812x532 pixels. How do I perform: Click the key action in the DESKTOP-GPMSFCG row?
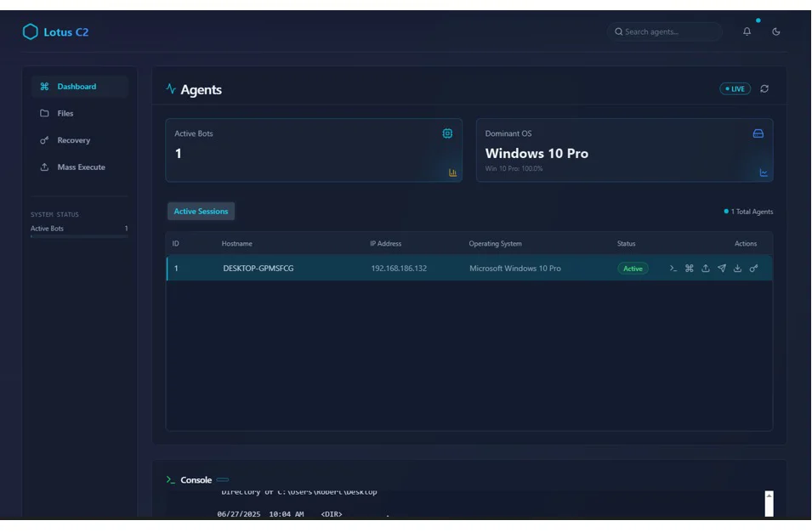pyautogui.click(x=753, y=268)
